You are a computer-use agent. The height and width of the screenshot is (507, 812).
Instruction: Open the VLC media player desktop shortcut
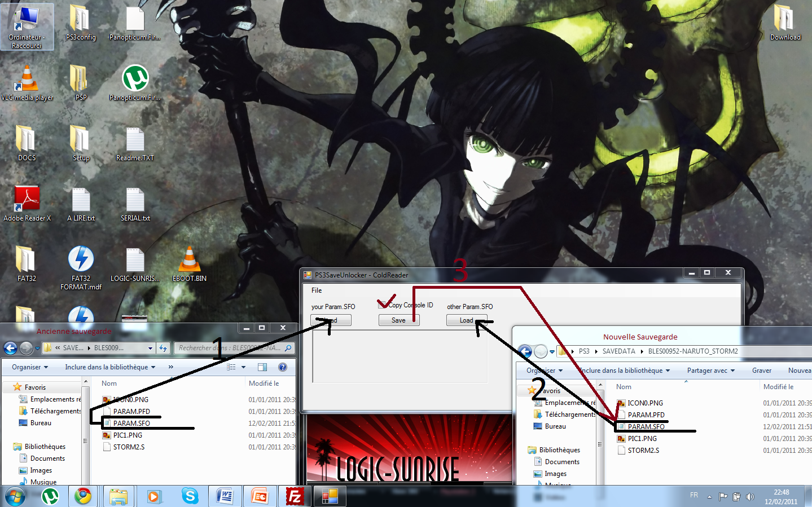tap(27, 83)
